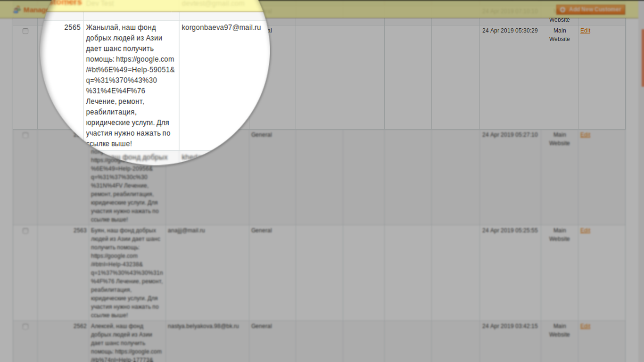Tick the checkbox beside 24 Apr 05:27:10 row
The width and height of the screenshot is (644, 362).
pyautogui.click(x=25, y=135)
